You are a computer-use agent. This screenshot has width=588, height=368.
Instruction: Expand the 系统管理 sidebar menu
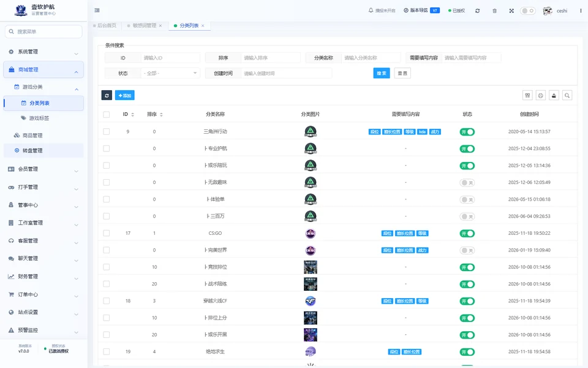pyautogui.click(x=43, y=52)
